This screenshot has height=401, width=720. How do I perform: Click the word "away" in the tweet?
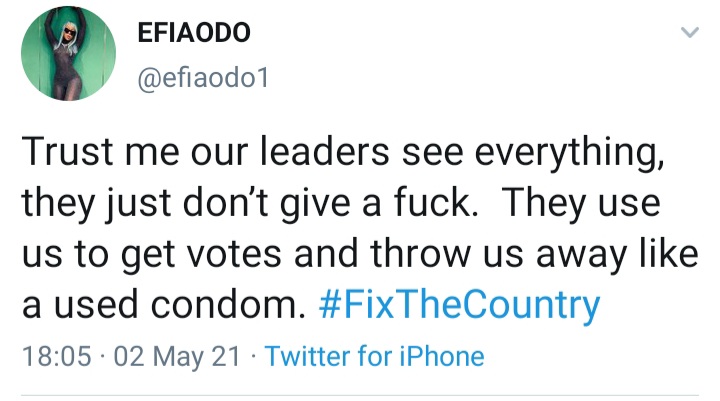coord(581,256)
